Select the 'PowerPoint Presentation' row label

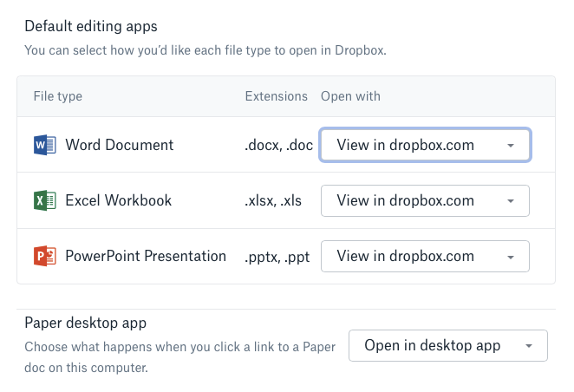(x=146, y=256)
